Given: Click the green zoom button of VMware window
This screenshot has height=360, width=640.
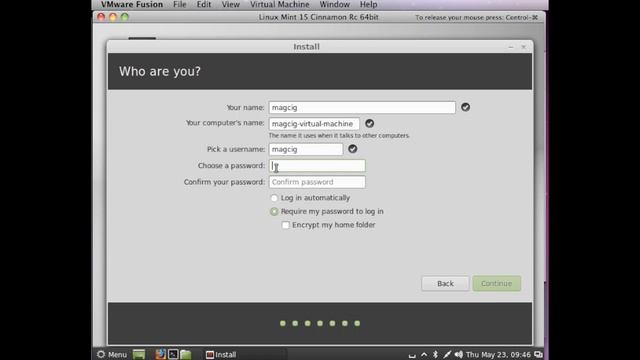Looking at the screenshot, I should pos(125,17).
